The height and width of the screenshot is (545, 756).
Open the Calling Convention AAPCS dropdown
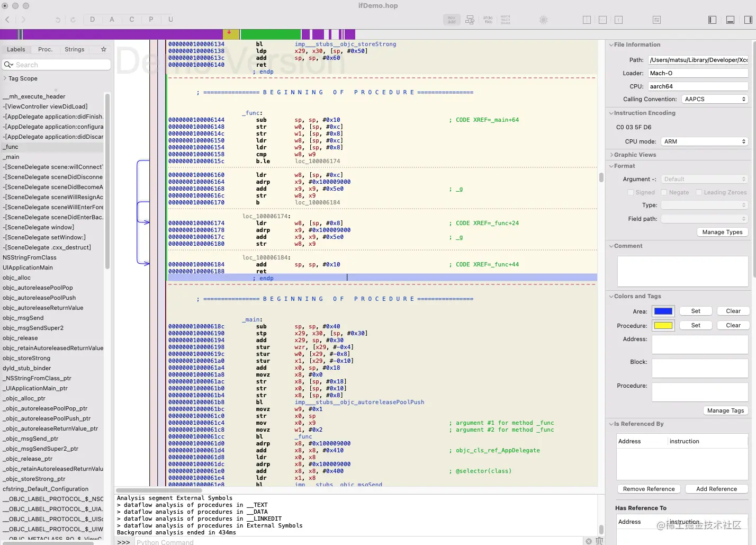pos(714,99)
